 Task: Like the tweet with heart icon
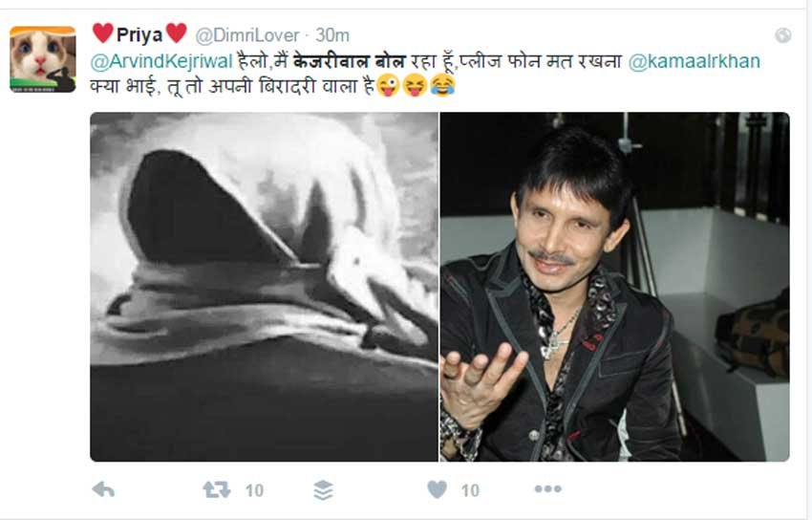point(438,489)
